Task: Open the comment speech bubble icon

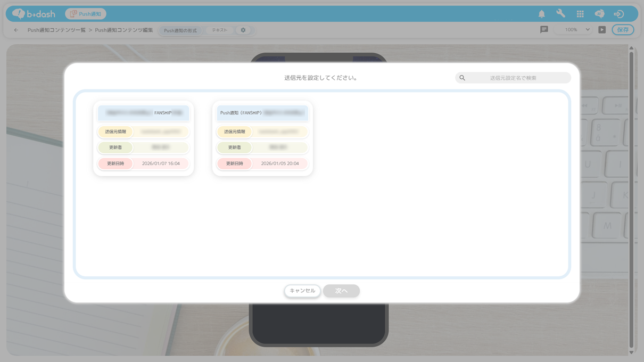Action: (544, 30)
